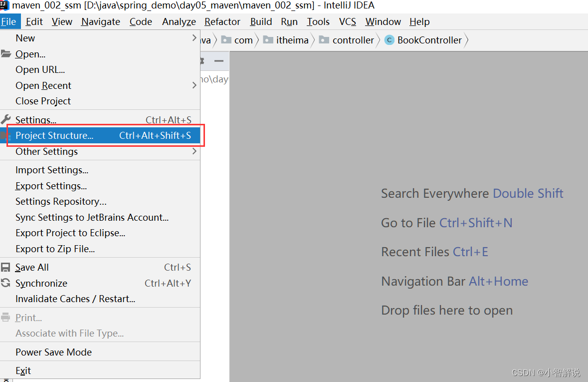
Task: Open the Window menu
Action: pyautogui.click(x=383, y=22)
